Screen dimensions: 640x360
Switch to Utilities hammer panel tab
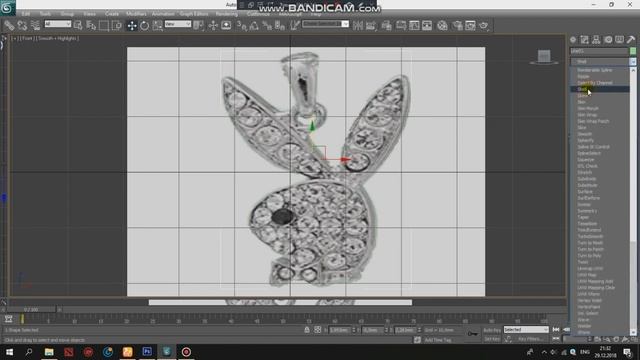pos(631,40)
